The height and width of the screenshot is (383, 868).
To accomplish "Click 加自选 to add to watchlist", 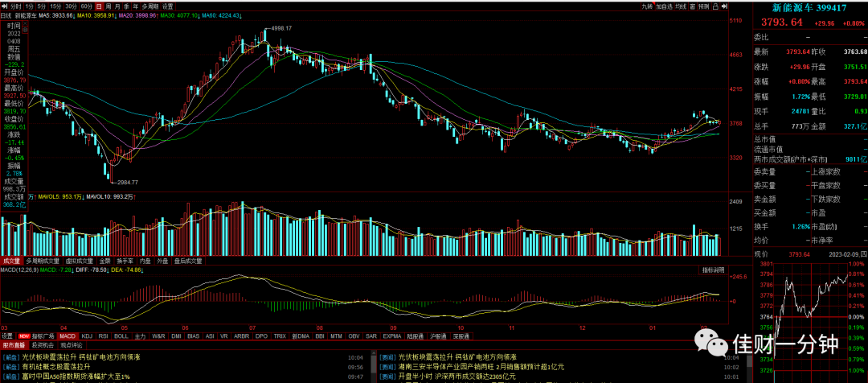I will pos(665,6).
